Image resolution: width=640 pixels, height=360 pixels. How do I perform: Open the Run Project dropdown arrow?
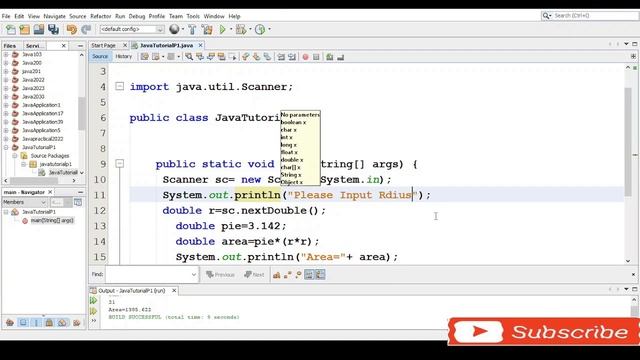[x=231, y=29]
